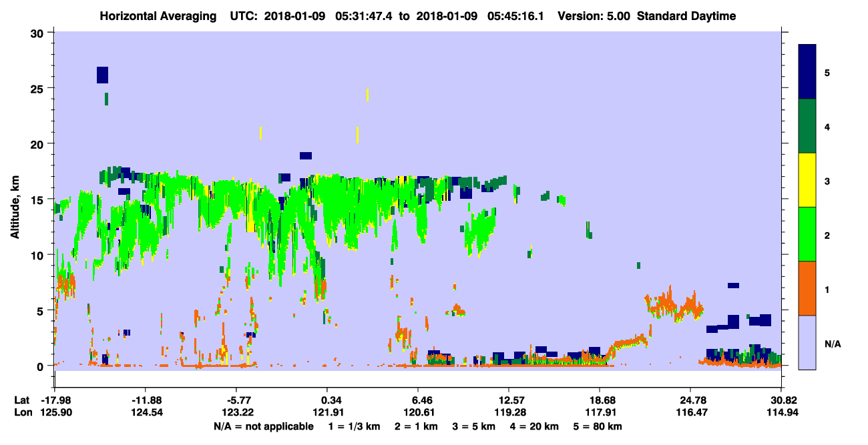Click the dark blue block near 19 km altitude
The height and width of the screenshot is (445, 868).
click(306, 155)
